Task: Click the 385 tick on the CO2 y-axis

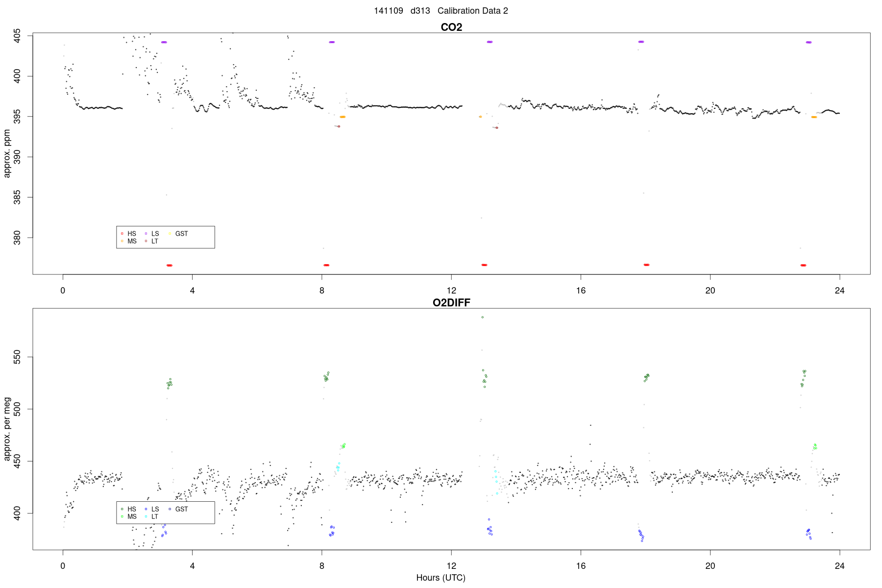Action: click(x=17, y=197)
